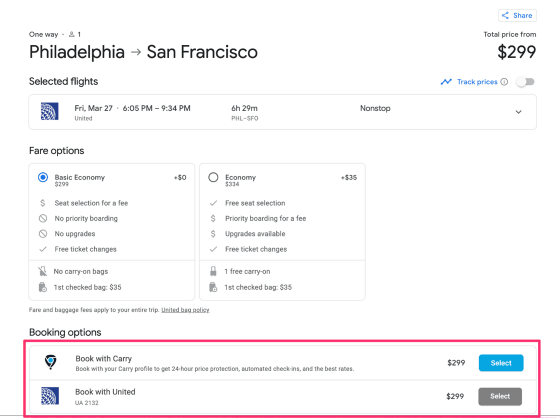Open Track prices info icon
The height and width of the screenshot is (418, 560).
point(504,82)
